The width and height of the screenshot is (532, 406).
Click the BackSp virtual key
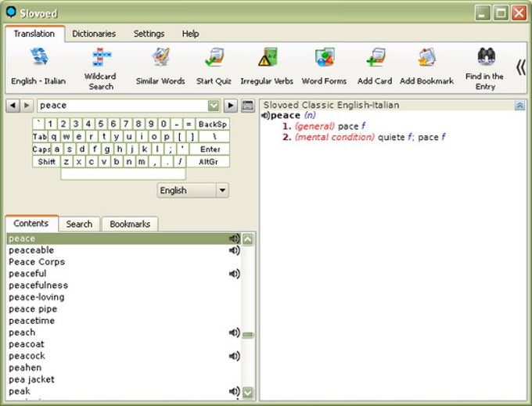click(x=213, y=124)
